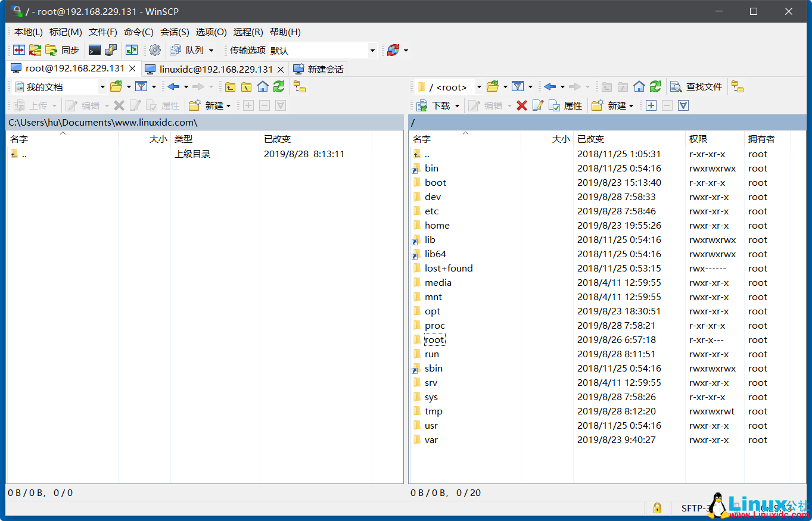Select the remote var folder

tap(431, 440)
